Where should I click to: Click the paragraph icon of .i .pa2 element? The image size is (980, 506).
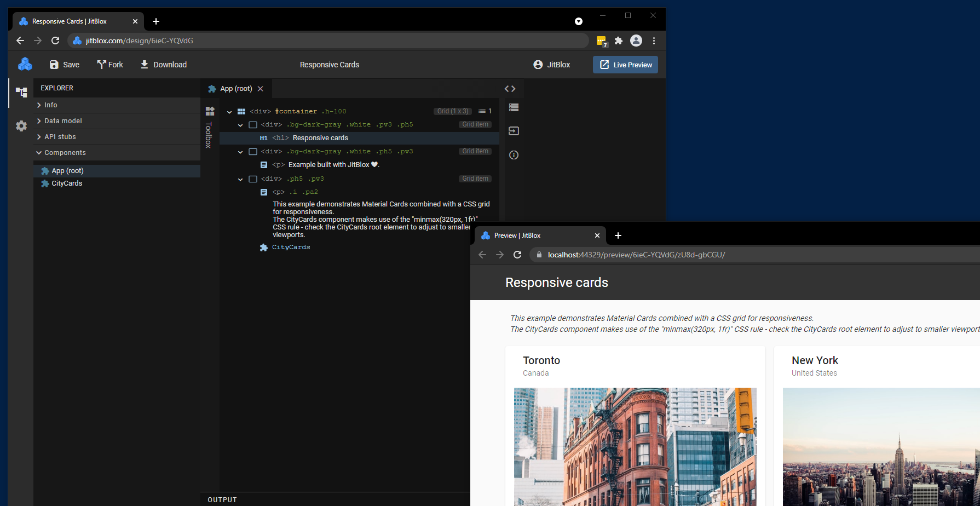coord(263,192)
